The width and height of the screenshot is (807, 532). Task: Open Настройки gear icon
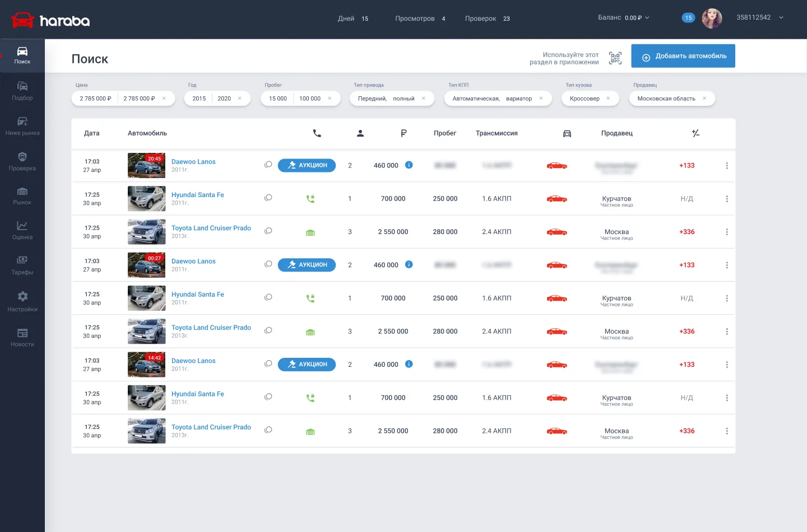tap(22, 296)
